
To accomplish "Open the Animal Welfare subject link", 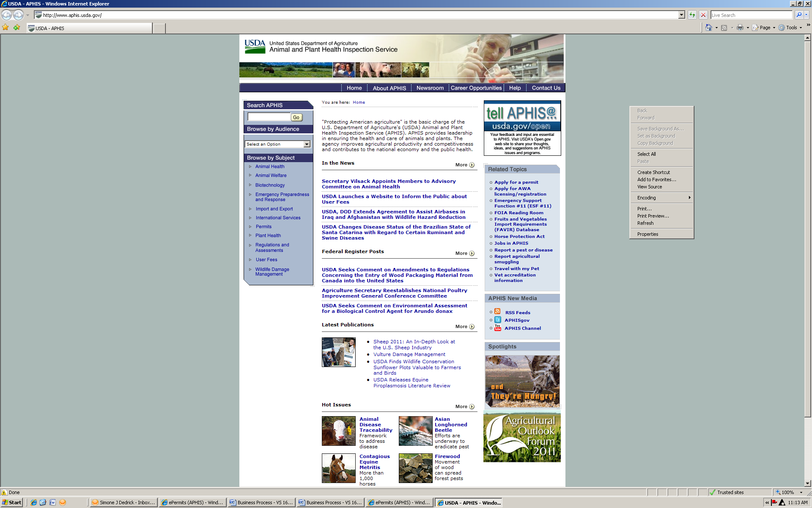I will pos(271,175).
